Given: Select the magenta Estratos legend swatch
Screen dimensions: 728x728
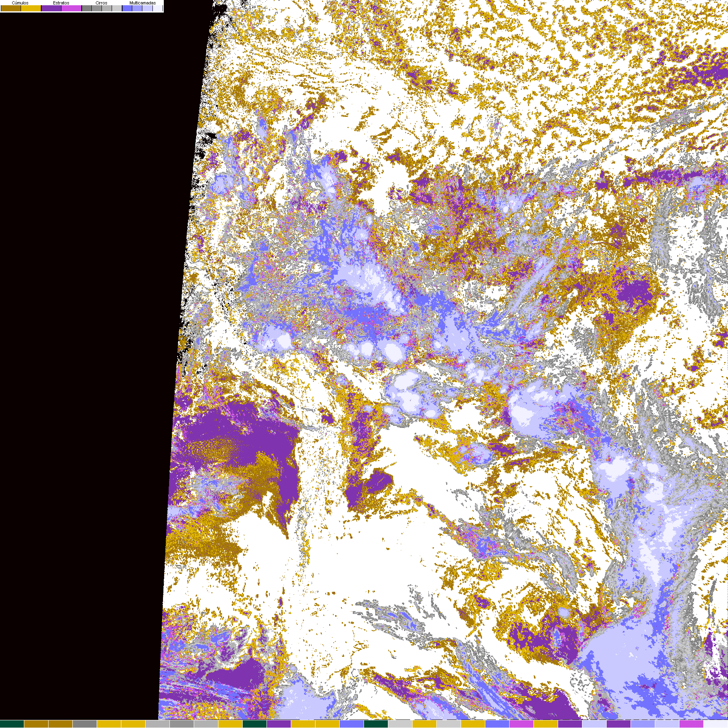Looking at the screenshot, I should point(72,8).
